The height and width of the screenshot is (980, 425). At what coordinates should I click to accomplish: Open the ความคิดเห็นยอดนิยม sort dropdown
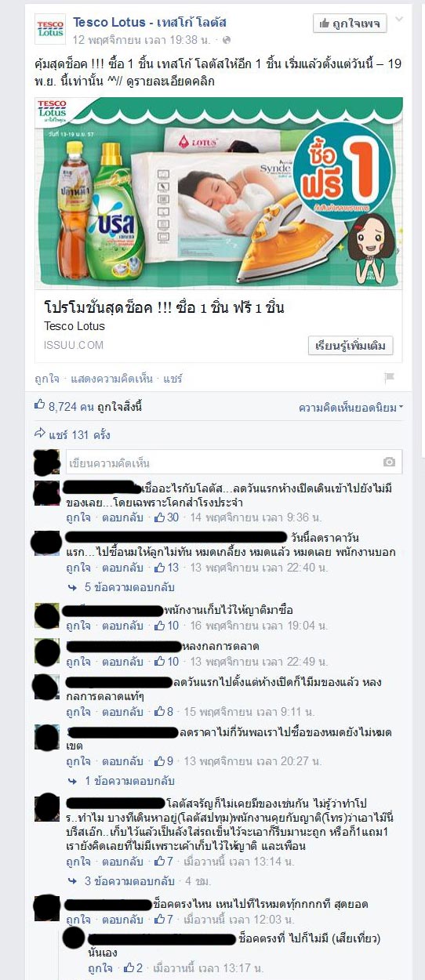pyautogui.click(x=351, y=408)
